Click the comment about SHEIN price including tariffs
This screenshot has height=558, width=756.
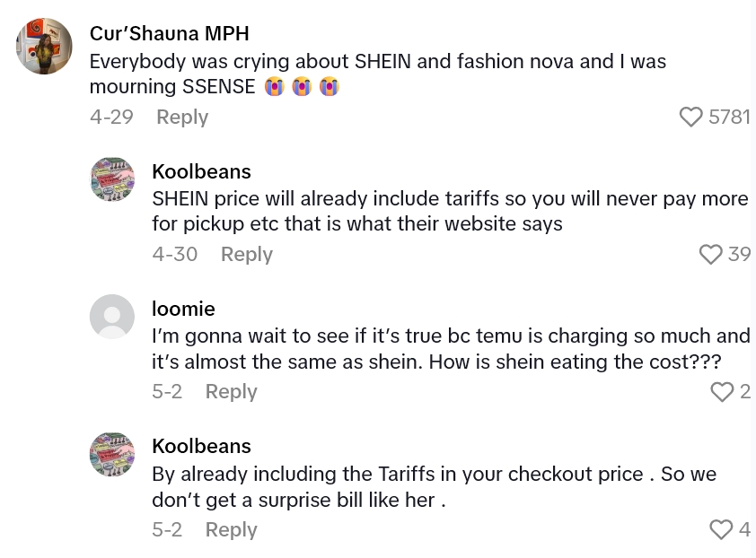(x=449, y=211)
